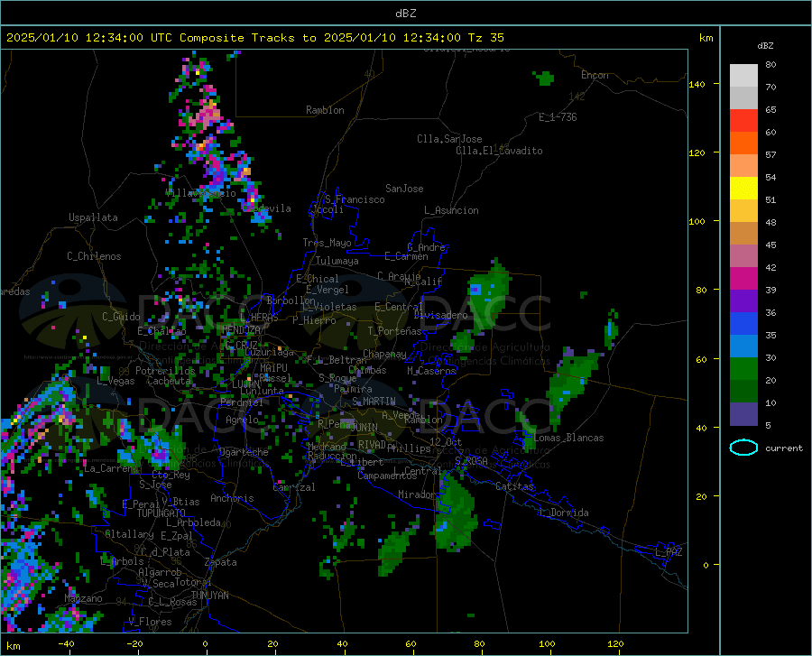This screenshot has width=812, height=656.
Task: Click the L_Asuncion label
Action: (452, 210)
